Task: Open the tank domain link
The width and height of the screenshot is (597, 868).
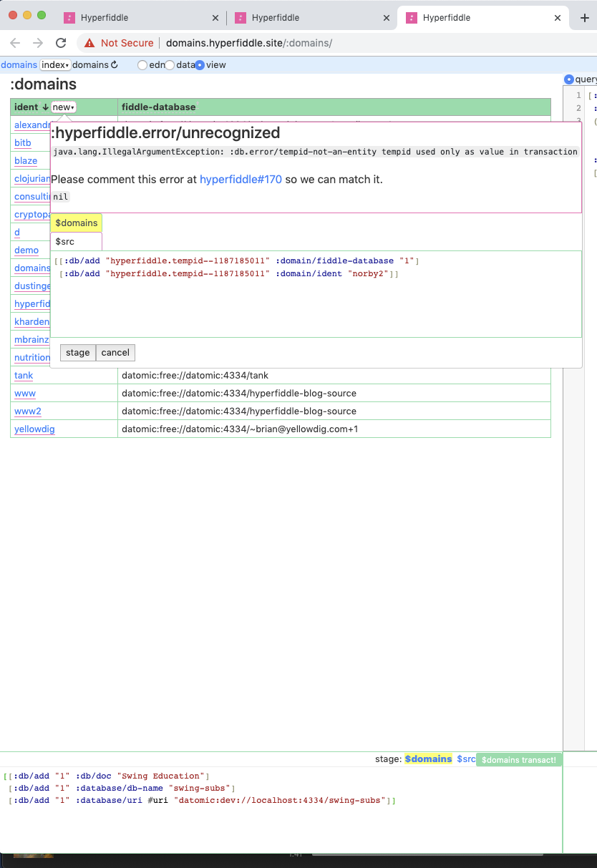Action: click(24, 376)
